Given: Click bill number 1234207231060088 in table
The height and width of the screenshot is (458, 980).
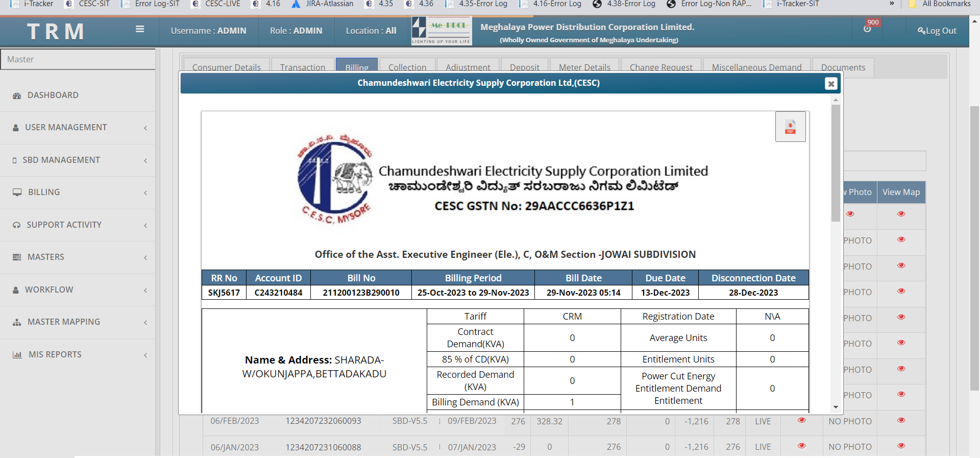Looking at the screenshot, I should (x=323, y=447).
